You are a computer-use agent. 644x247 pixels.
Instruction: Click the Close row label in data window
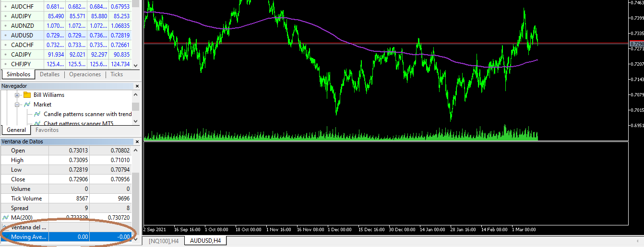point(18,179)
